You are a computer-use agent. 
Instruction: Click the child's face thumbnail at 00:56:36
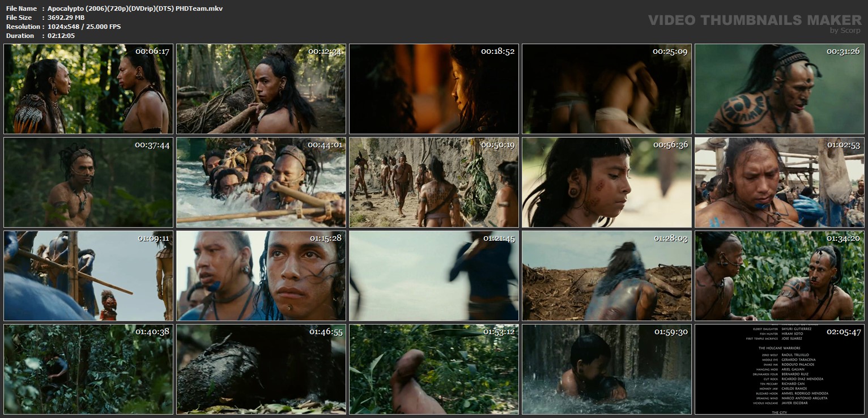[607, 182]
